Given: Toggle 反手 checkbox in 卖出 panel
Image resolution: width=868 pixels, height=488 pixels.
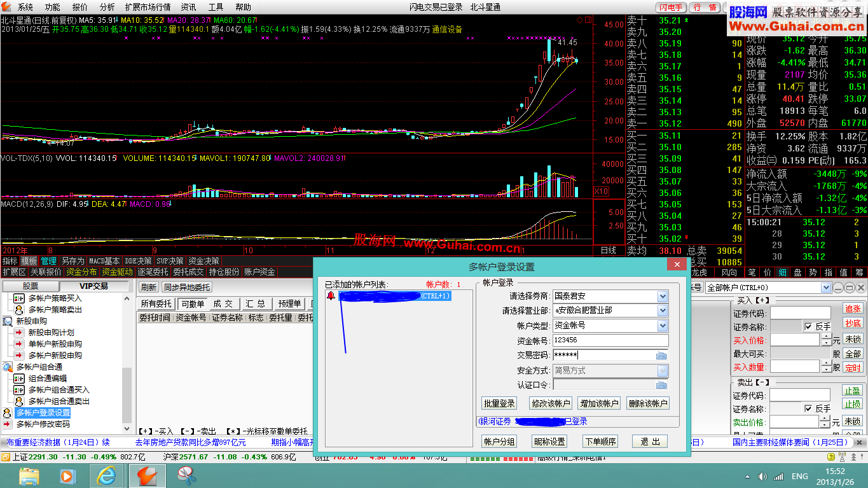Looking at the screenshot, I should point(808,408).
